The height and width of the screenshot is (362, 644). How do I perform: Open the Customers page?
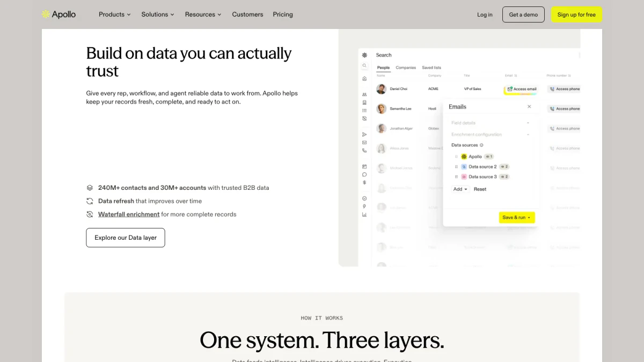pyautogui.click(x=247, y=14)
